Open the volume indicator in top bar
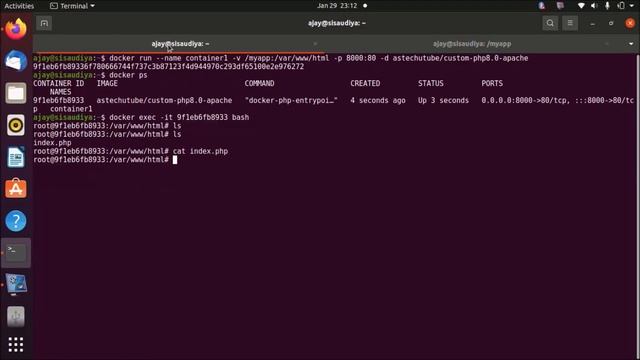Screen dimensions: 640x360 [x=594, y=6]
